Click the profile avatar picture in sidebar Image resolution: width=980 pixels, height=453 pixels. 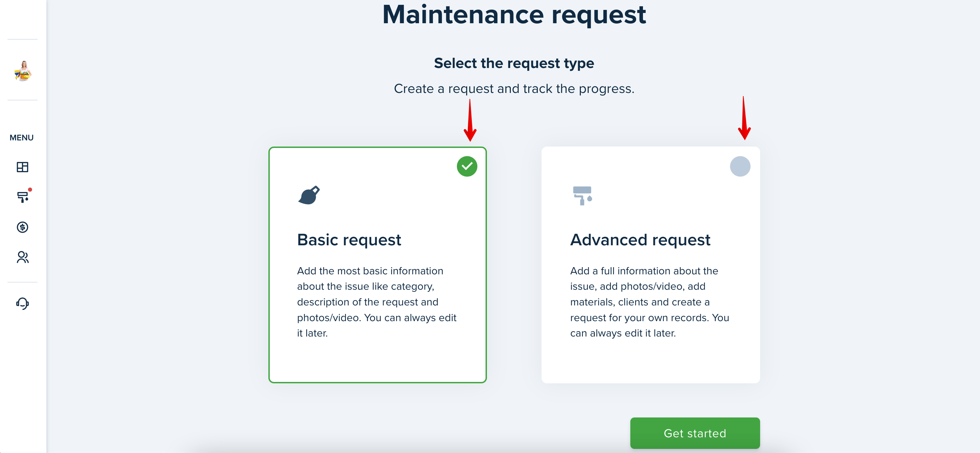coord(23,71)
